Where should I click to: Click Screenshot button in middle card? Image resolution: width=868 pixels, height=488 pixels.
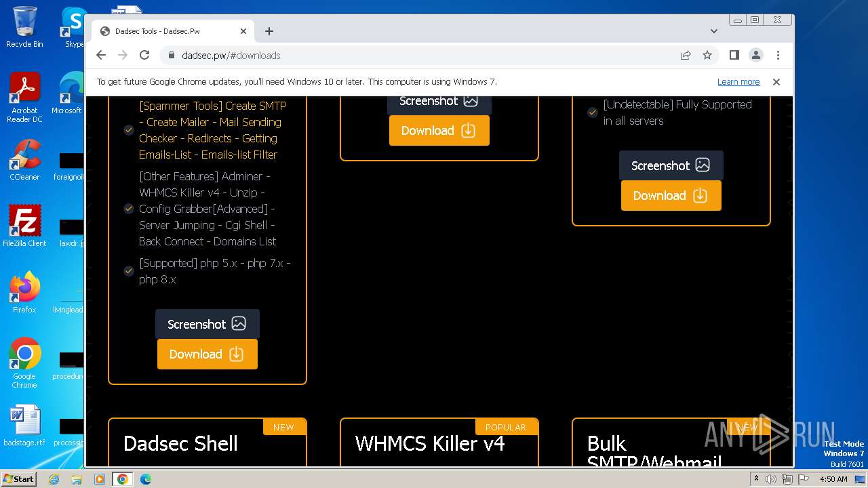[439, 104]
